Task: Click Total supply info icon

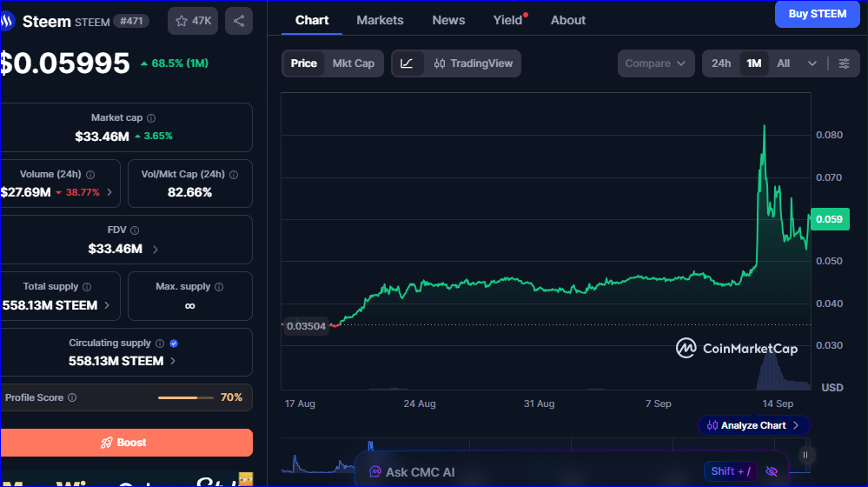Action: click(87, 287)
